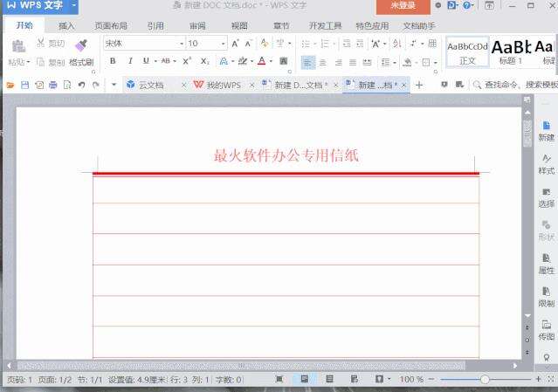This screenshot has height=392, width=558.
Task: Increase font size with A+ icon
Action: (235, 44)
